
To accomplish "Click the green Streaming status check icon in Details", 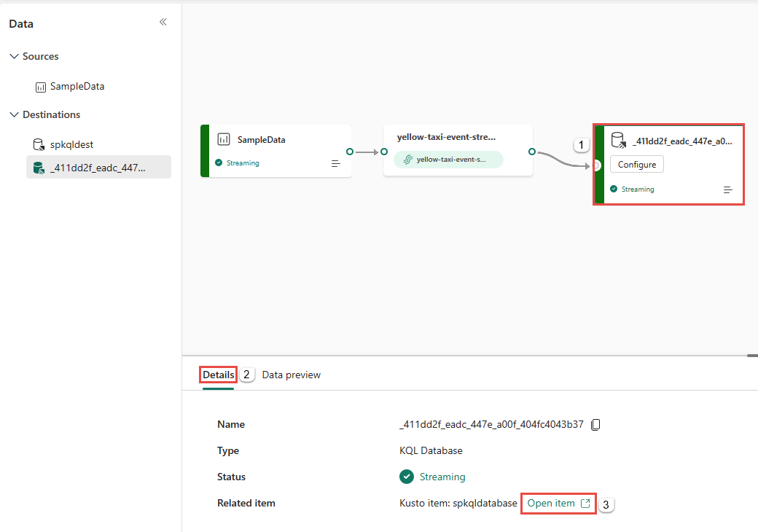I will 406,477.
